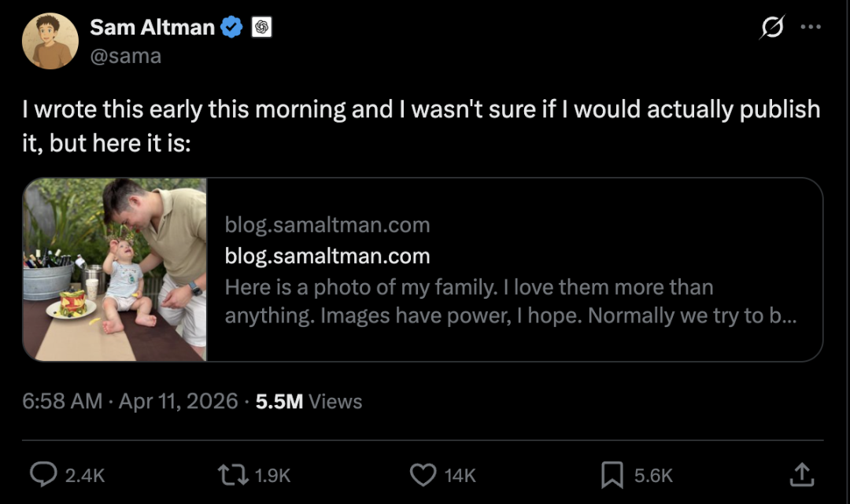Screen dimensions: 850x504
Task: Repost this tweet using the retweet icon
Action: pyautogui.click(x=232, y=474)
